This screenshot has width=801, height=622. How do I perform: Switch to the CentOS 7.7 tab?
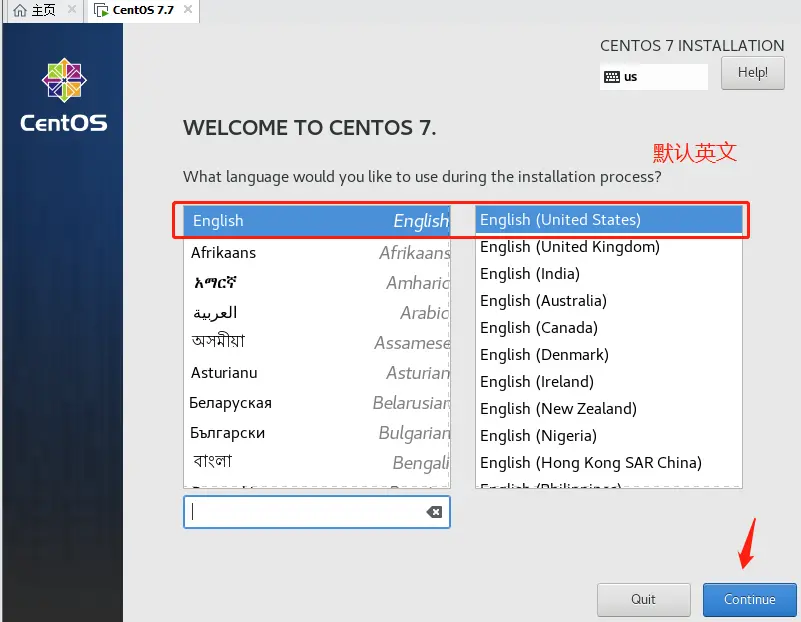click(x=143, y=10)
